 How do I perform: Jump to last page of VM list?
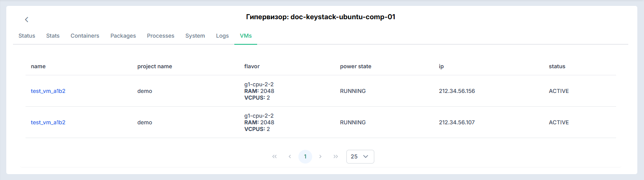[336, 156]
